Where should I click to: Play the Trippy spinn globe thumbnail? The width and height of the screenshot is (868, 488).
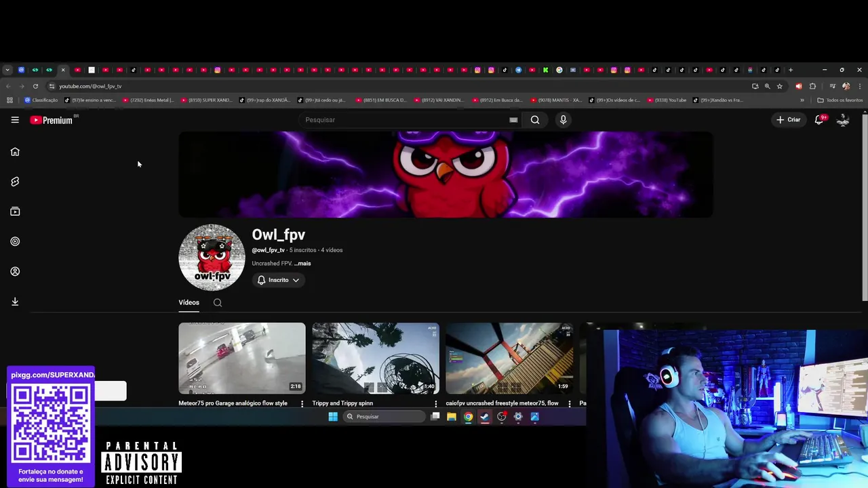point(376,359)
